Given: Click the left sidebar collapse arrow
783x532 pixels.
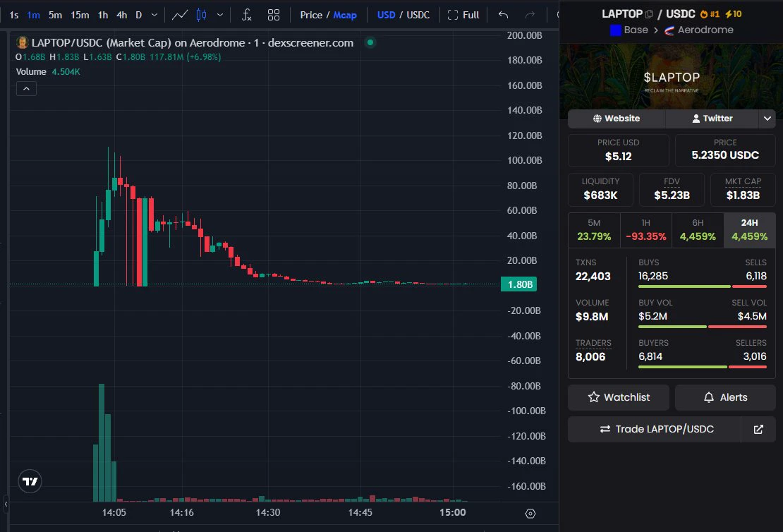Looking at the screenshot, I should coord(6,504).
